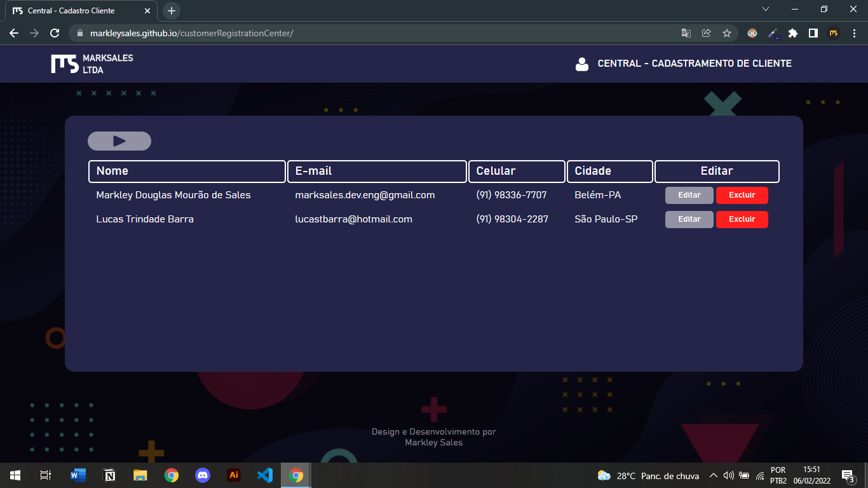
Task: Edit Markley Douglas Mourão de Sales row
Action: [689, 195]
